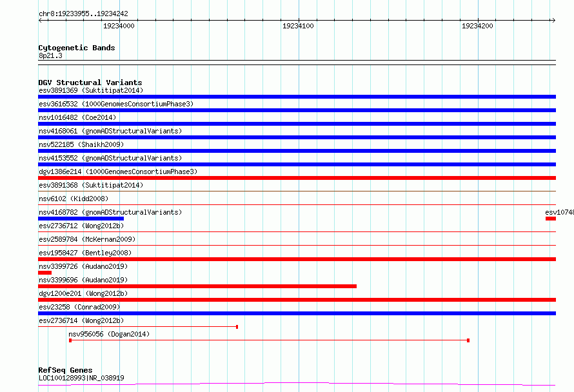This screenshot has width=574, height=392.
Task: Click the esv3891369 (Suktitipat2014) variant label
Action: [91, 90]
